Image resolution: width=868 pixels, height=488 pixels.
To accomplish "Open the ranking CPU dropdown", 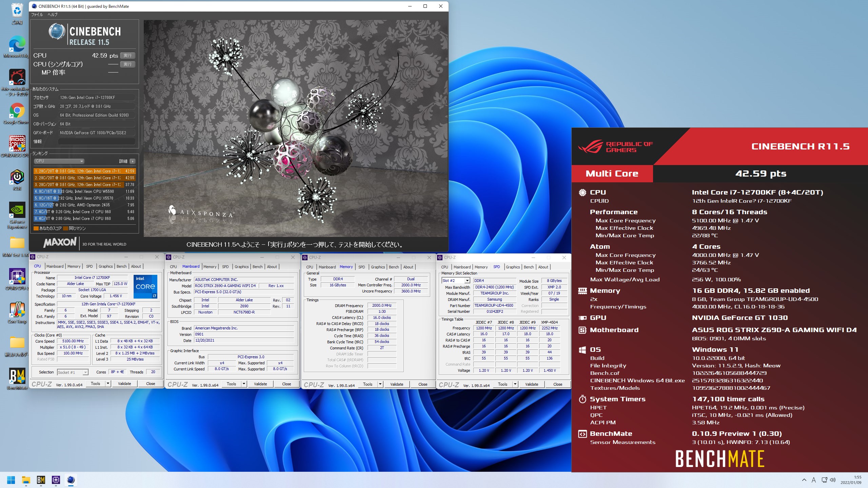I will (59, 161).
